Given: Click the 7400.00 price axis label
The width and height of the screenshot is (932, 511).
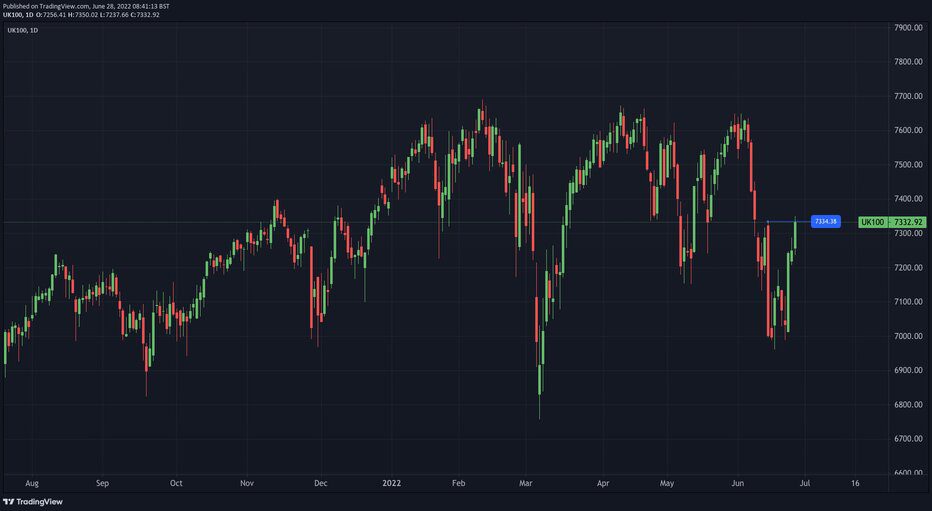Looking at the screenshot, I should tap(908, 199).
